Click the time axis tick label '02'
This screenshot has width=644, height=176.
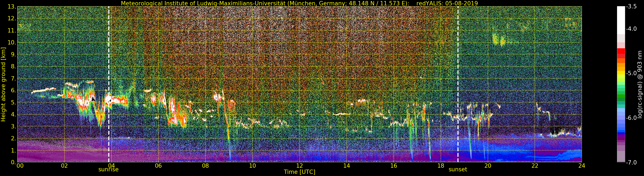tap(64, 166)
